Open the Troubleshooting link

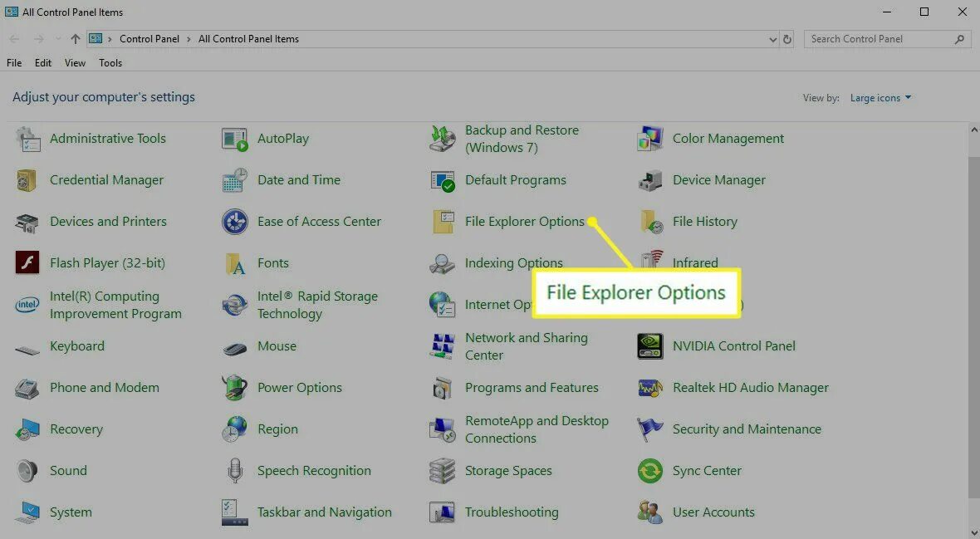[512, 512]
